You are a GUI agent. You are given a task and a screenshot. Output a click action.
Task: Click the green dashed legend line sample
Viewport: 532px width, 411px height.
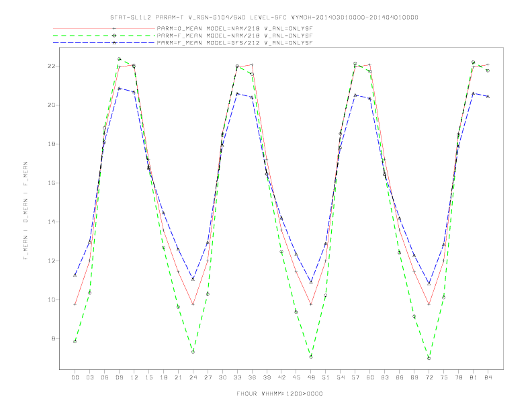pyautogui.click(x=104, y=36)
